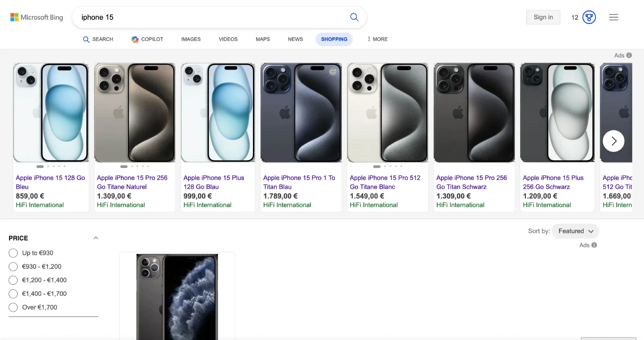Screen dimensions: 644x340
Task: Click the 999,00 € price
Action: tap(197, 196)
